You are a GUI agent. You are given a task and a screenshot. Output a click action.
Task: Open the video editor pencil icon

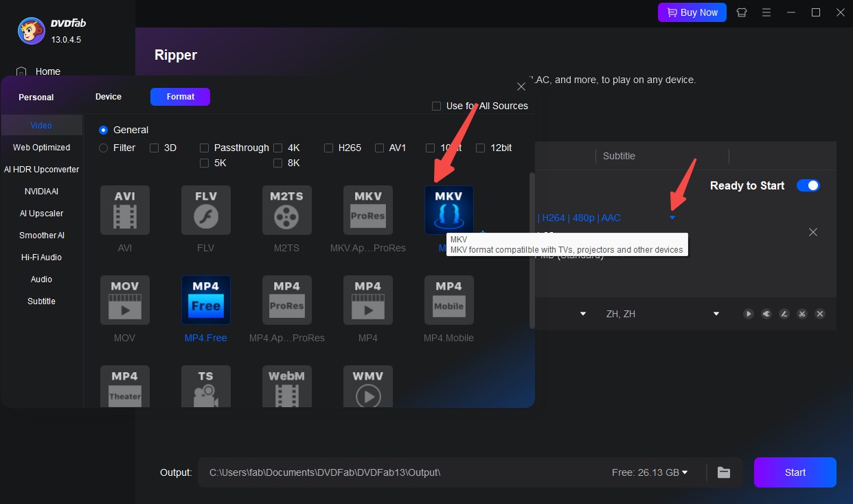(x=784, y=314)
